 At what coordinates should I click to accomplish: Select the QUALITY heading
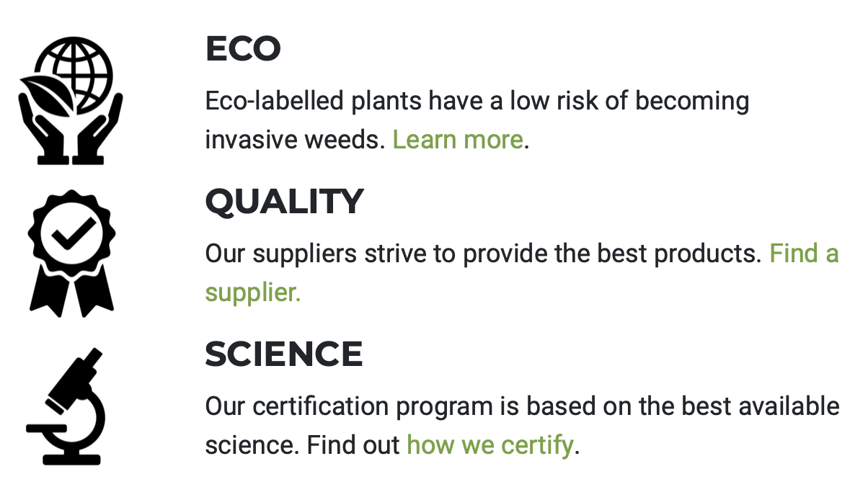click(x=285, y=202)
